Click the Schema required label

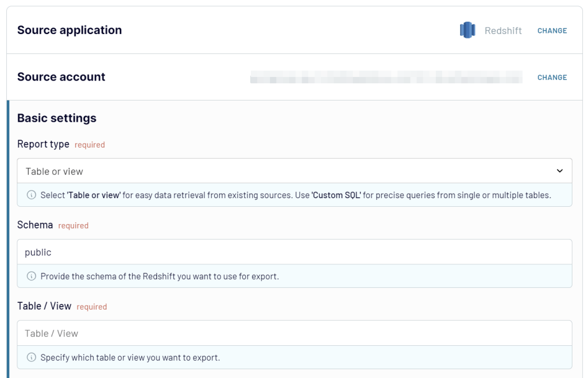click(73, 226)
